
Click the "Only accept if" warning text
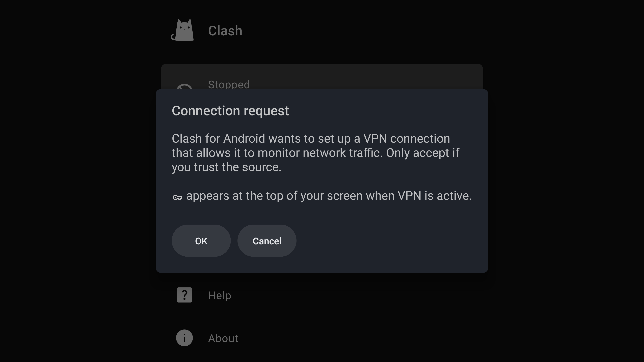tap(422, 153)
